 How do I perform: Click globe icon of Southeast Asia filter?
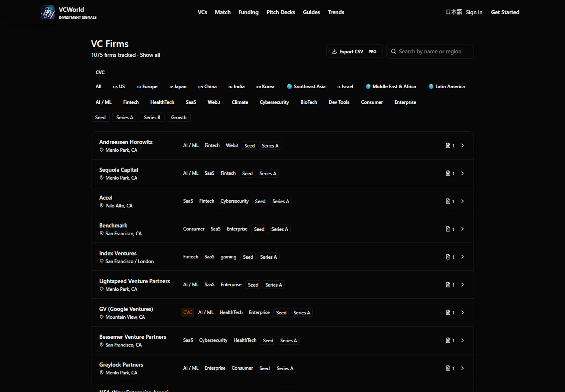290,86
